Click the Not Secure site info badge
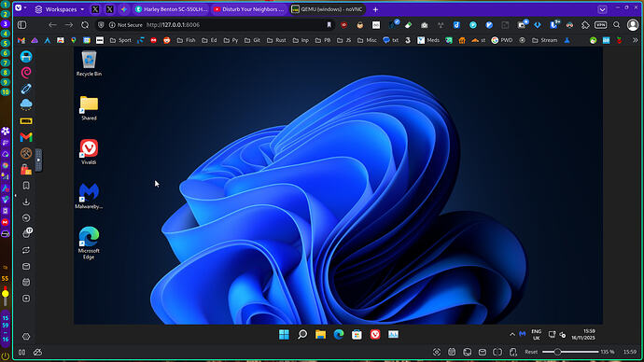644x362 pixels. coord(126,25)
